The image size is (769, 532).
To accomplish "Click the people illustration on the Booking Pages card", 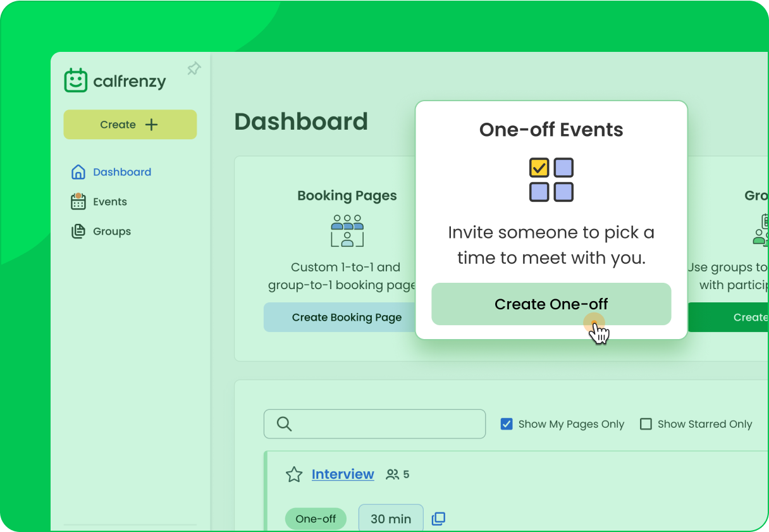I will tap(347, 231).
